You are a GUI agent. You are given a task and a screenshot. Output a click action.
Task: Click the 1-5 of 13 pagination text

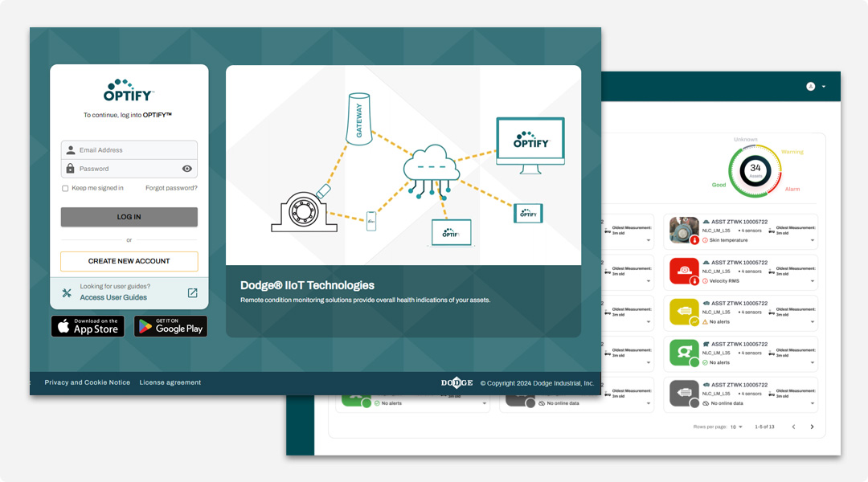click(x=764, y=427)
